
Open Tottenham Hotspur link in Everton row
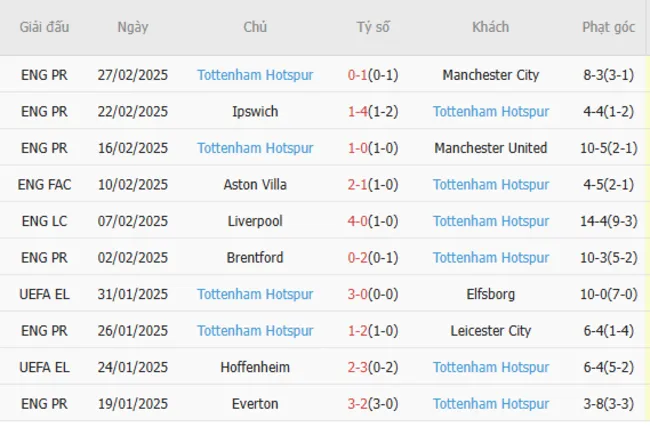(491, 404)
